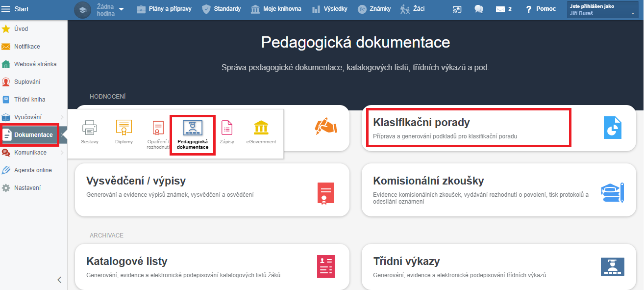Open Pomoc help

tap(541, 9)
